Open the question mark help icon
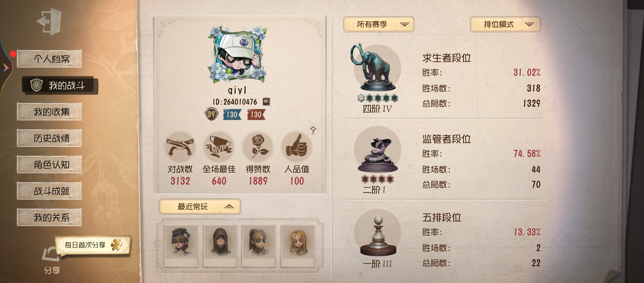The image size is (644, 283). [313, 130]
